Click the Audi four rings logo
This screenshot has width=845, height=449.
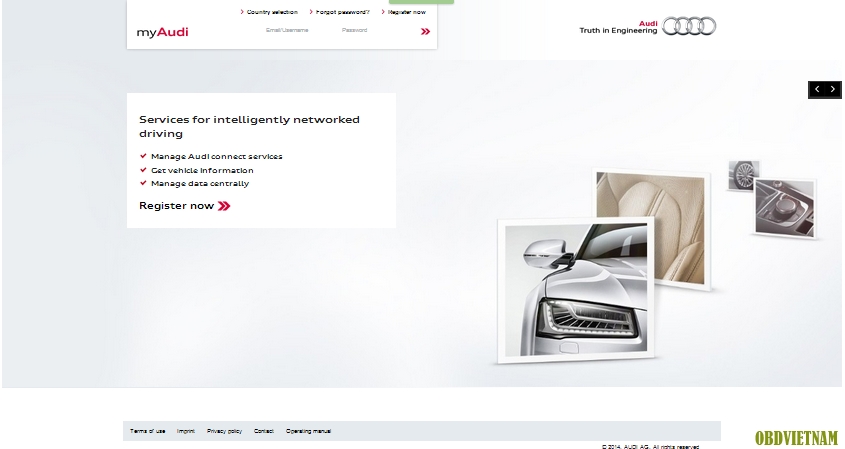[690, 27]
